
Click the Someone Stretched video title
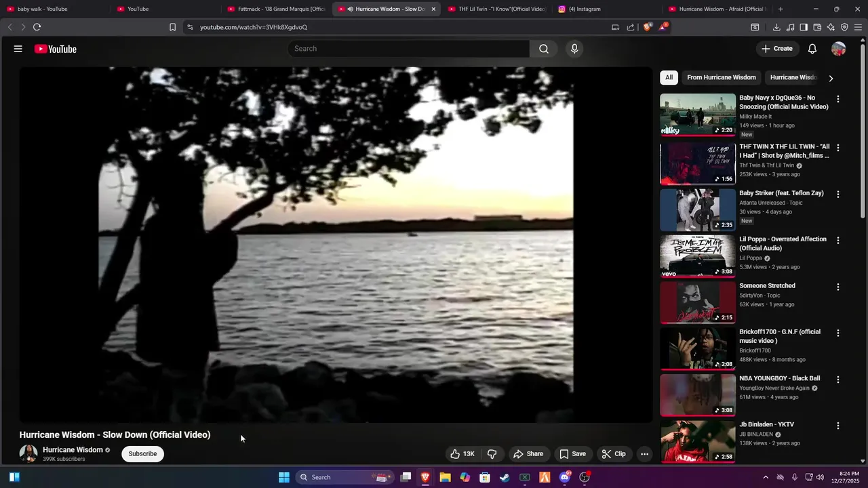pyautogui.click(x=767, y=286)
